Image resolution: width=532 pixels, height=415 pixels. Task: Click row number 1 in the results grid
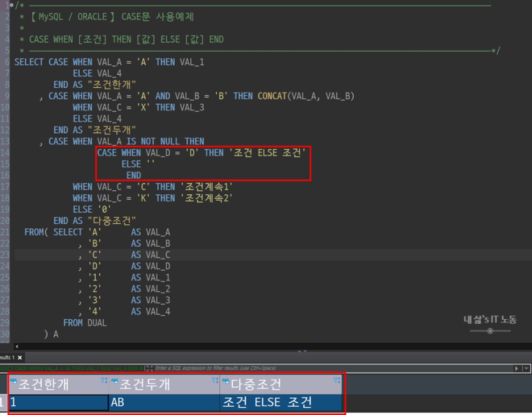(x=4, y=402)
